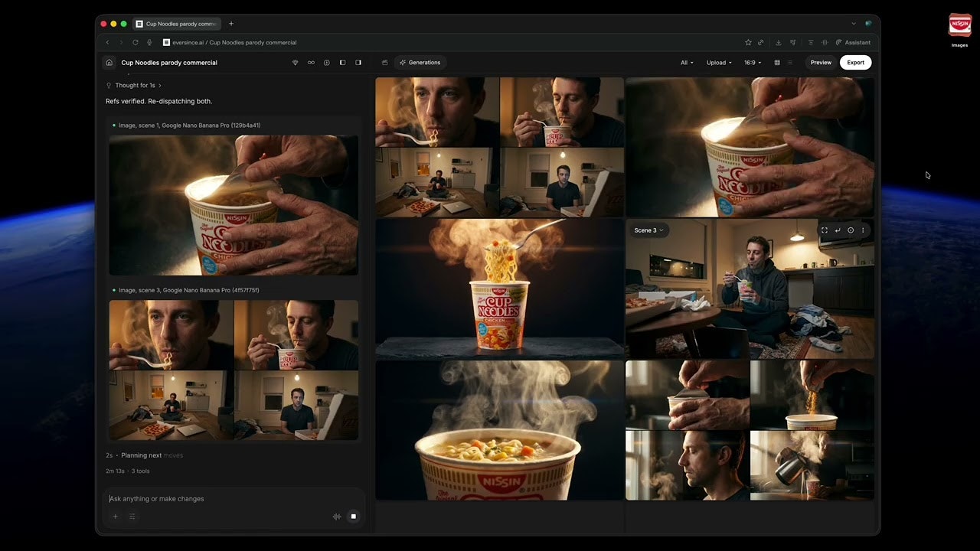Start voice input waveform in chat box
The height and width of the screenshot is (551, 980).
[x=337, y=517]
